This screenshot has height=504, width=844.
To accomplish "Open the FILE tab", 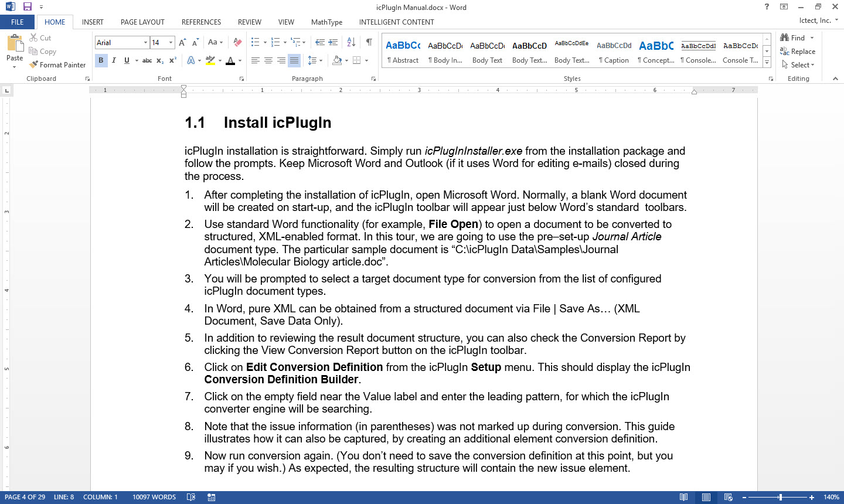I will pos(18,22).
